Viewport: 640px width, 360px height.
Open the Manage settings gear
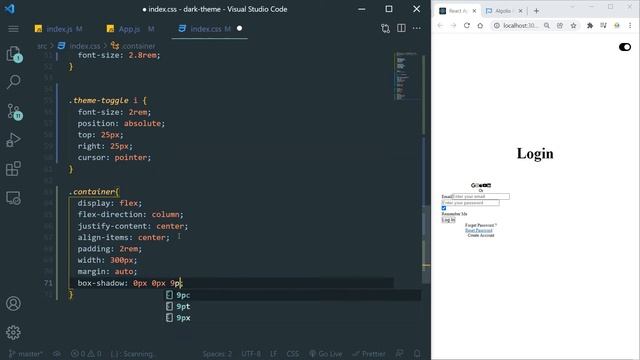(x=13, y=332)
